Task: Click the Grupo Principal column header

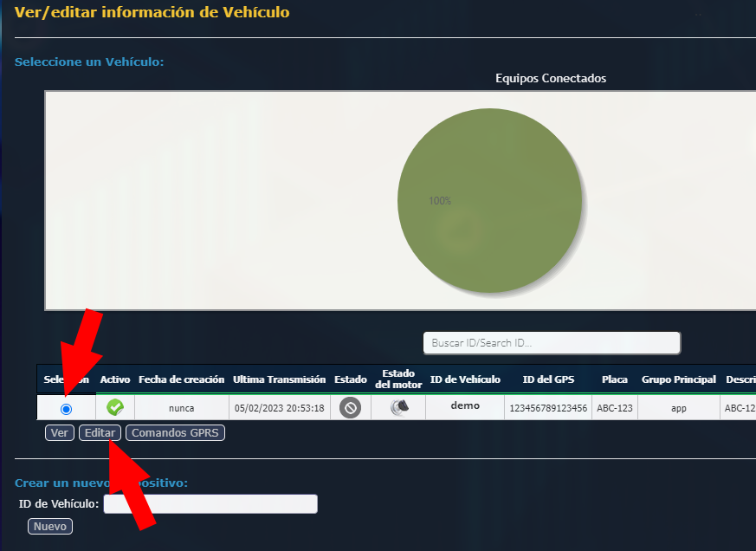Action: (x=678, y=379)
